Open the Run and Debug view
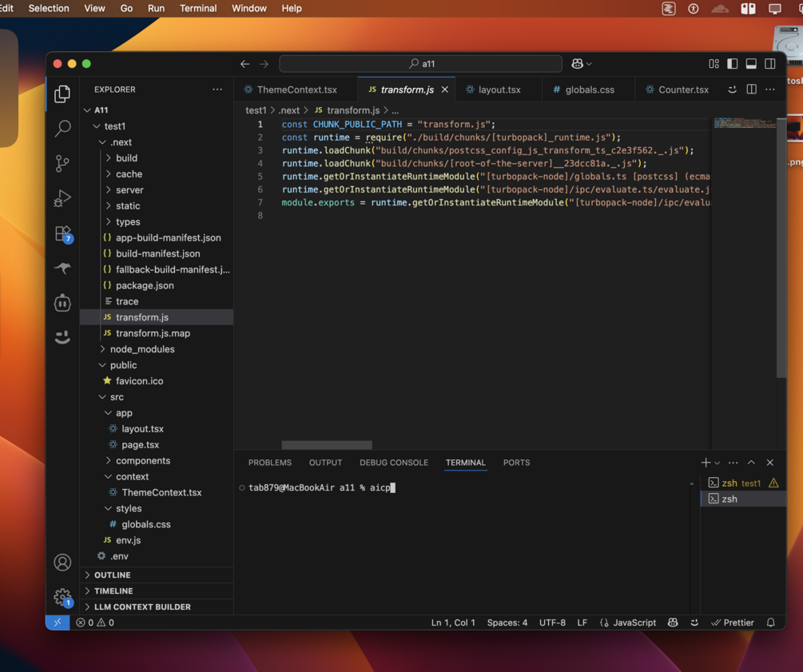This screenshot has height=672, width=803. click(62, 198)
